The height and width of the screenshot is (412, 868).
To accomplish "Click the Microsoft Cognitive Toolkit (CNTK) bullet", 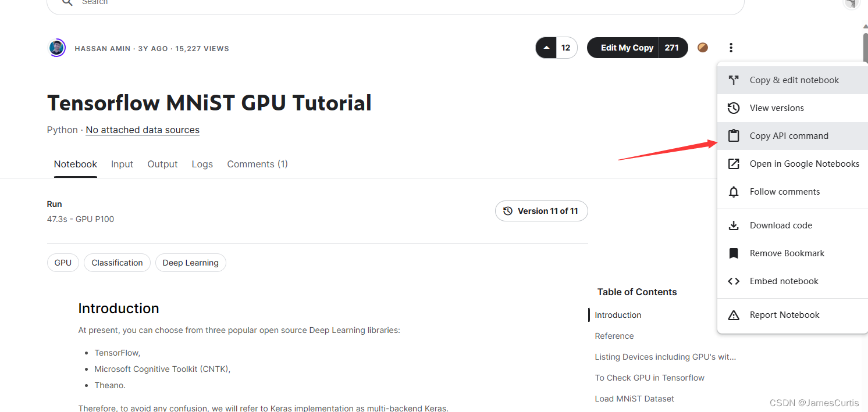I will [162, 369].
